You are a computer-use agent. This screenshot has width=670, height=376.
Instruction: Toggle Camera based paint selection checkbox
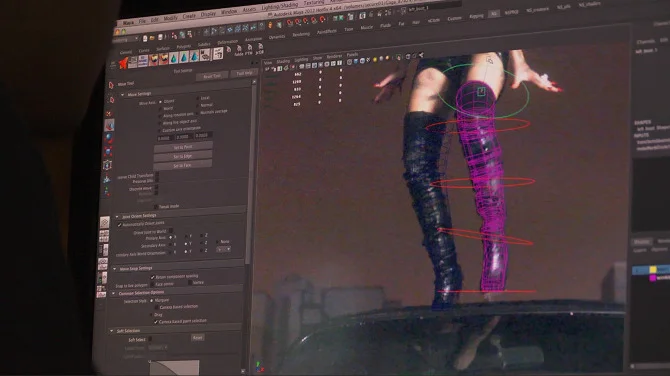click(156, 322)
